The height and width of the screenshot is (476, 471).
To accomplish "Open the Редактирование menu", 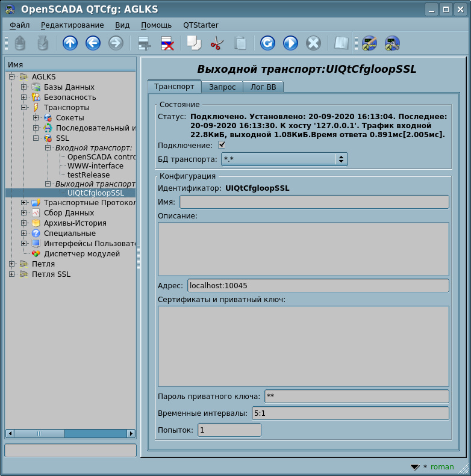I will click(72, 25).
